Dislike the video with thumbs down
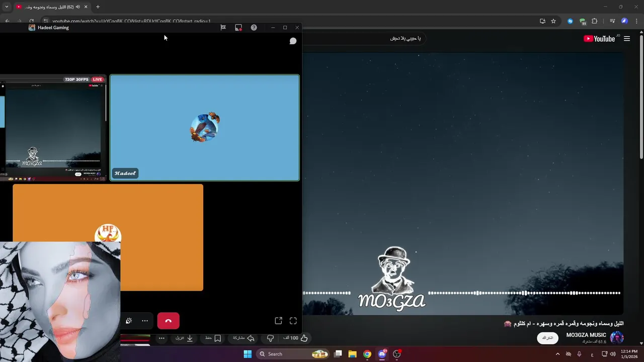 click(x=270, y=338)
